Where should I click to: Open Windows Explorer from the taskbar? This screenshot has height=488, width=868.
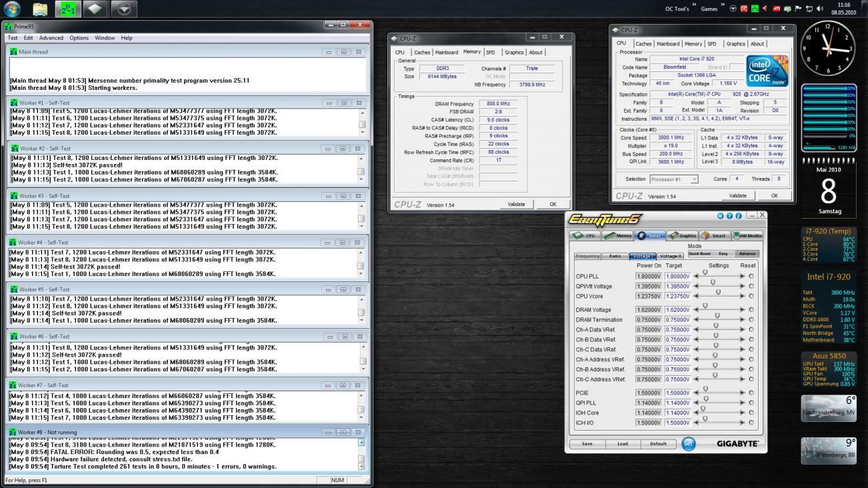pos(40,9)
